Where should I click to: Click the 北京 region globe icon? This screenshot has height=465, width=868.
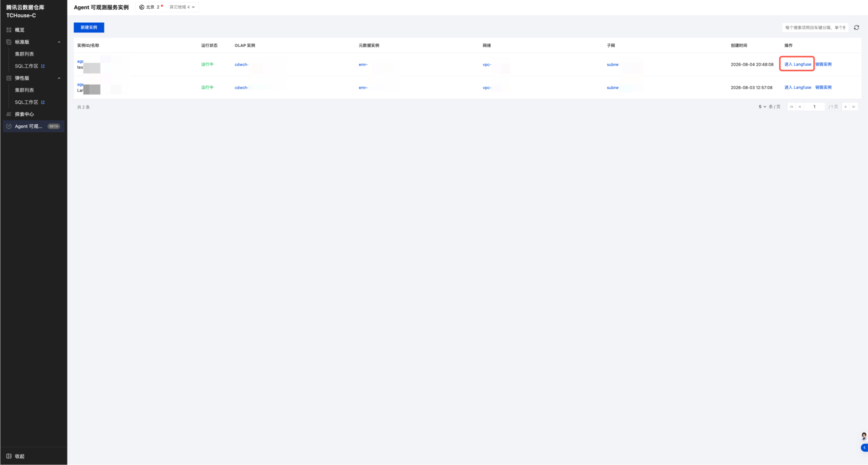pyautogui.click(x=141, y=7)
